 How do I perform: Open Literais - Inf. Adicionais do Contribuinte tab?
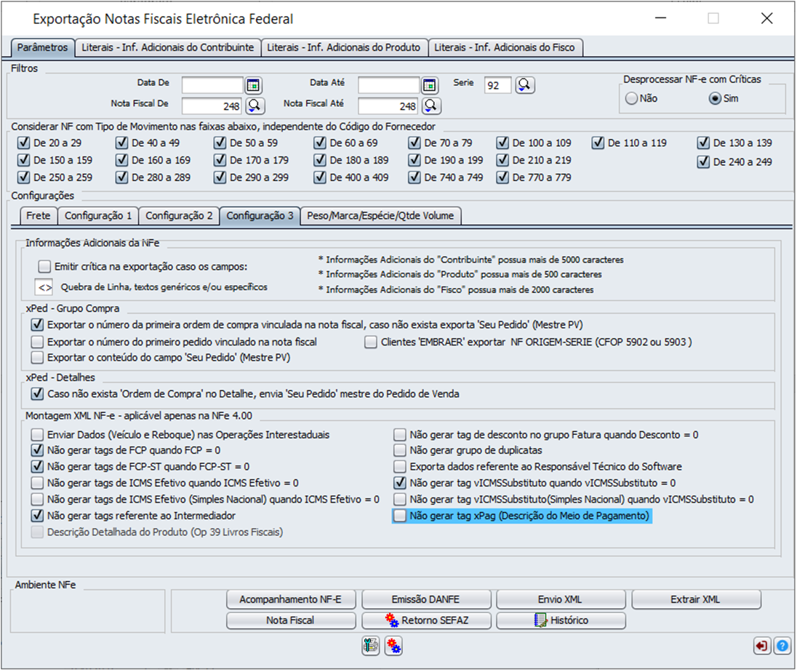pos(168,47)
